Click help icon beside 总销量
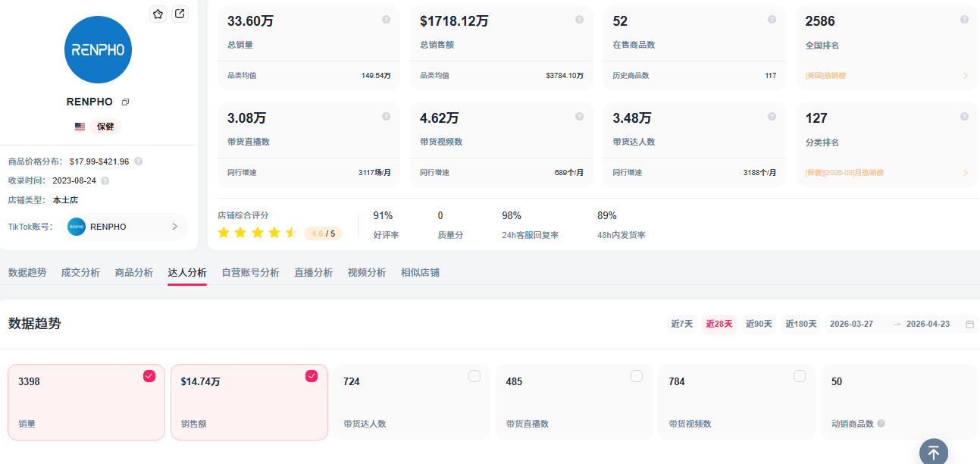 [x=387, y=20]
